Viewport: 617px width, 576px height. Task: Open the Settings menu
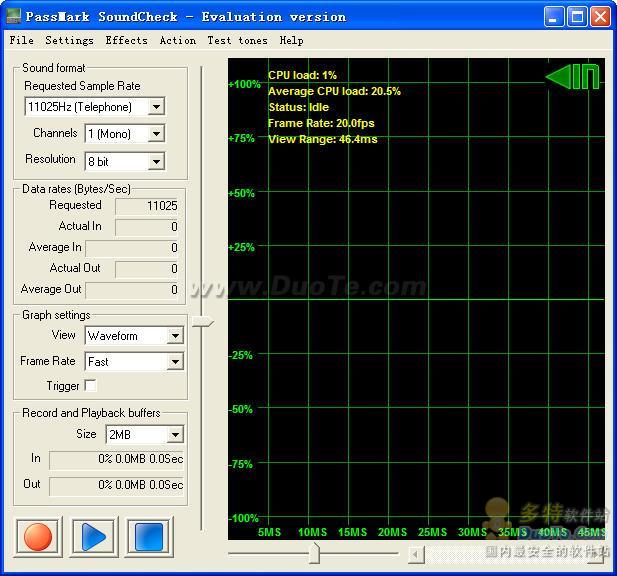[x=69, y=40]
